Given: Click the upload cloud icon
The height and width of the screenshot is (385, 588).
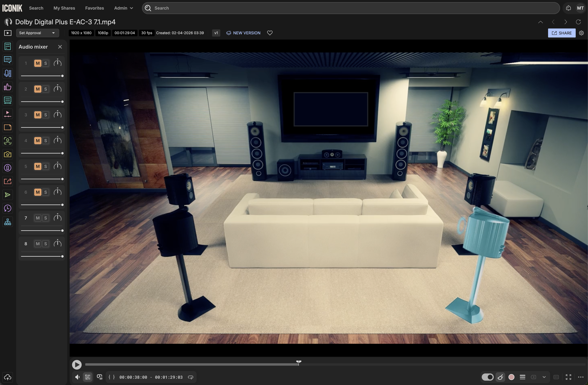Looking at the screenshot, I should coord(8,377).
